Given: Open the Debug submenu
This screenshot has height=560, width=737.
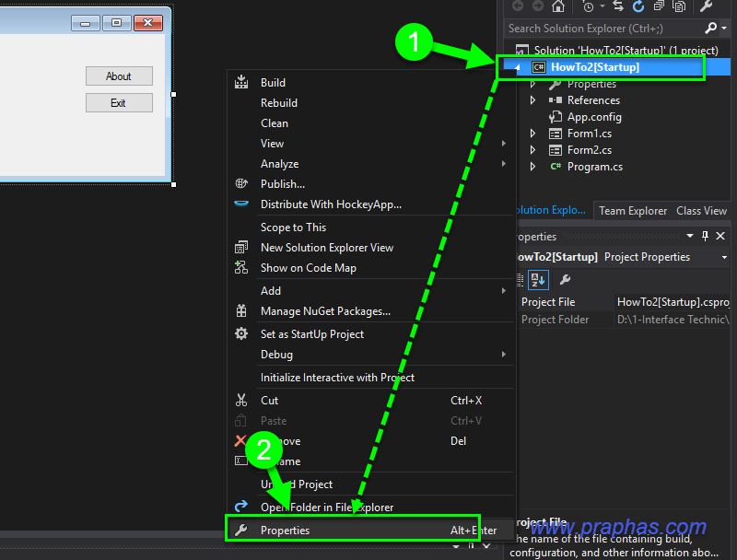Looking at the screenshot, I should (x=371, y=355).
